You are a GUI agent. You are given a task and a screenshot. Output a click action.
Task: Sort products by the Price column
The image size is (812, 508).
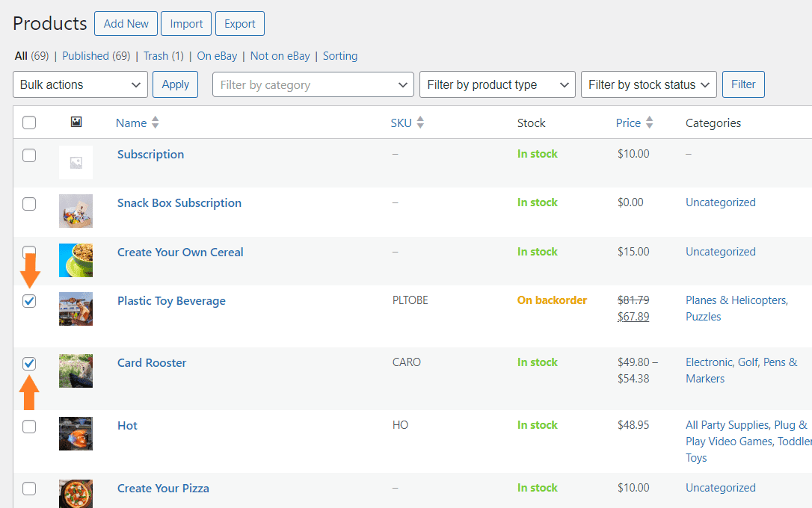(629, 123)
